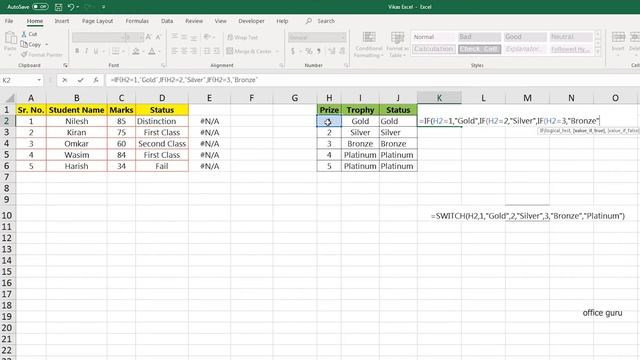The width and height of the screenshot is (640, 360).
Task: Click the Fill Color bucket swatch
Action: (x=136, y=51)
